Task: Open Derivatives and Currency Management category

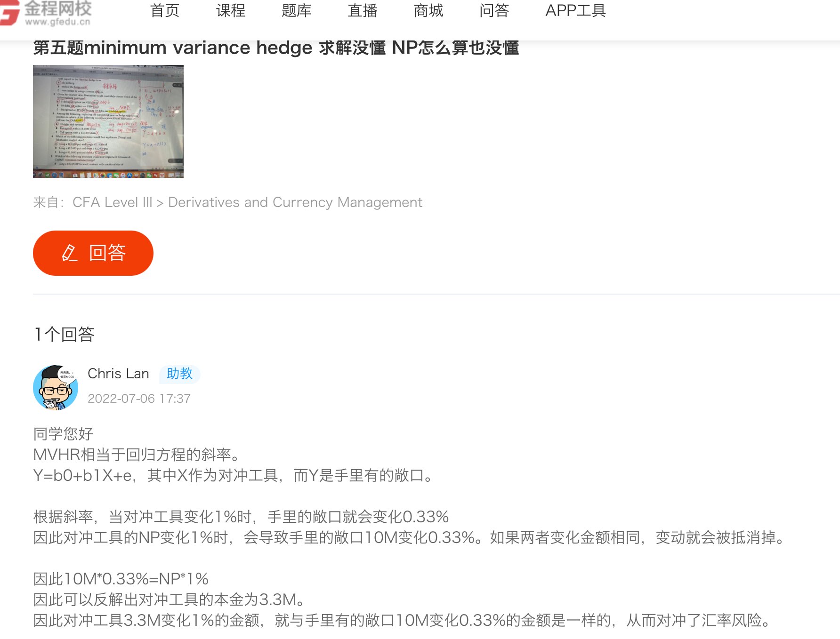Action: tap(295, 202)
